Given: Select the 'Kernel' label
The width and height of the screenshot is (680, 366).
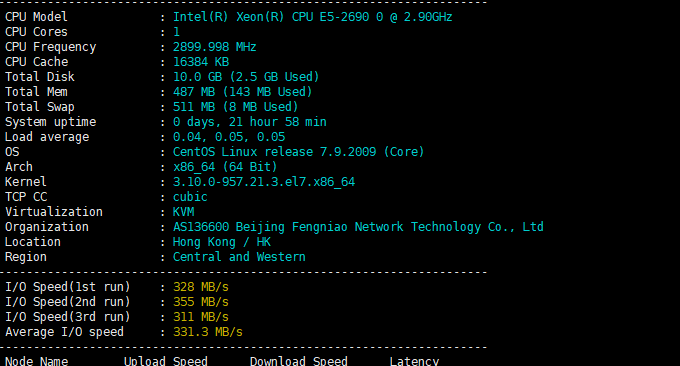Looking at the screenshot, I should [26, 182].
